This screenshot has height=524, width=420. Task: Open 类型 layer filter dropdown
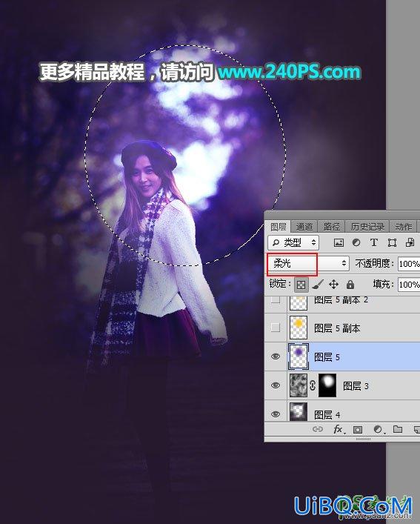(x=293, y=242)
